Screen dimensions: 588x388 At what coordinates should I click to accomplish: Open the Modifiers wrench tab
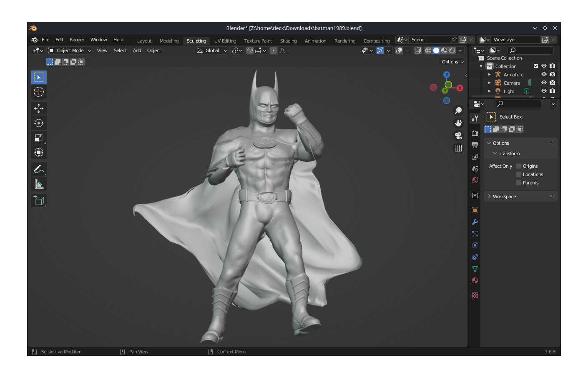(x=475, y=222)
